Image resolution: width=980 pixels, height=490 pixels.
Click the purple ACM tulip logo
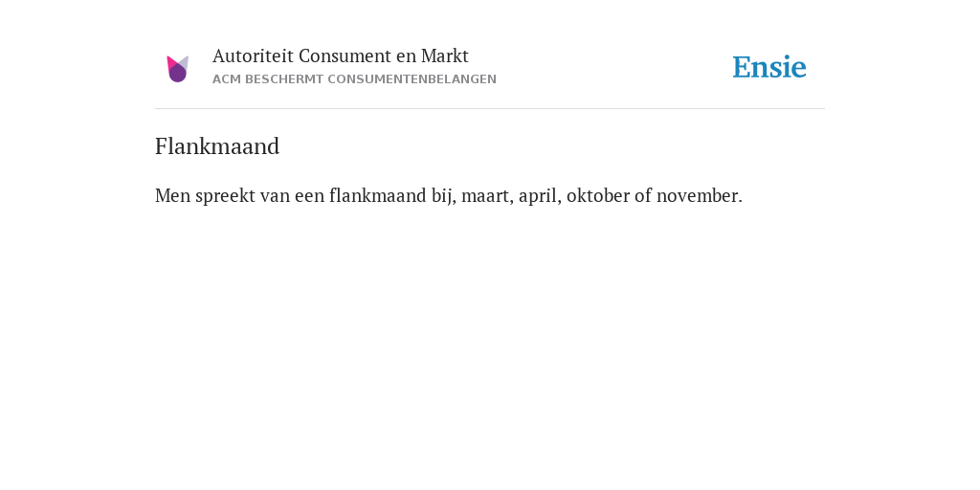(177, 69)
